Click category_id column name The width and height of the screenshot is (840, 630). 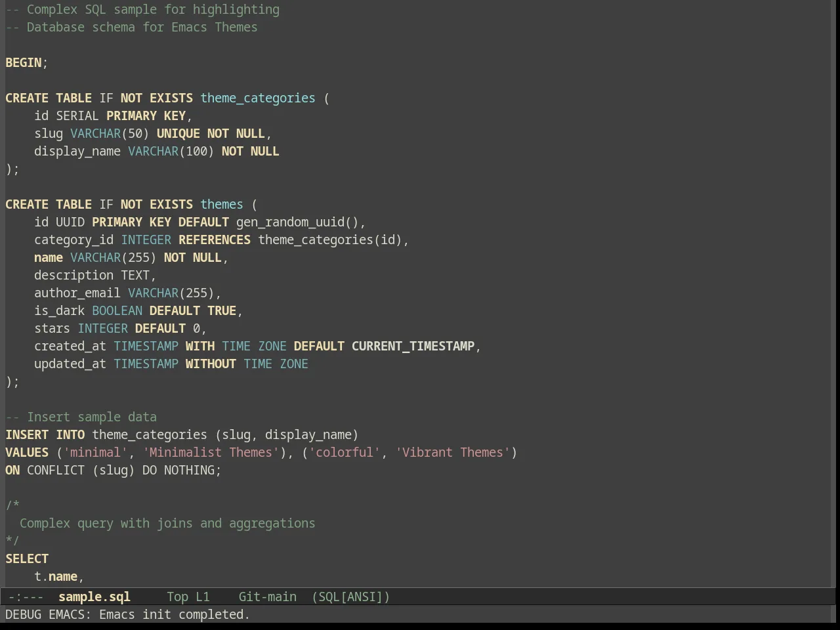pos(74,240)
